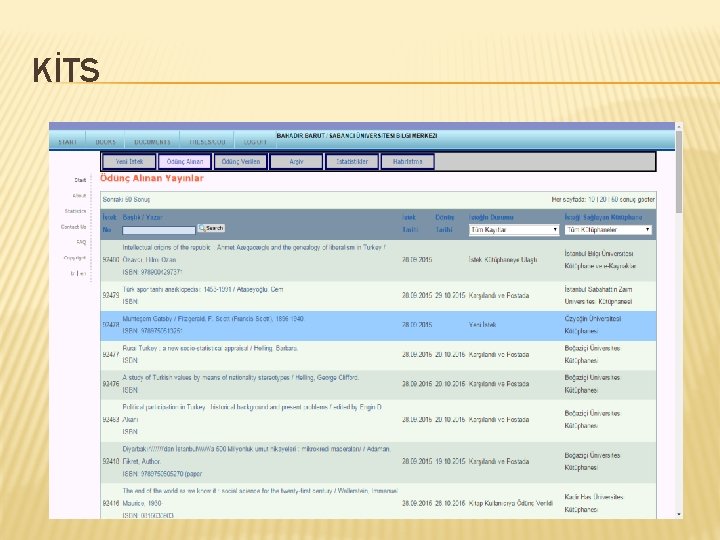The image size is (720, 540).
Task: Open the Tüm Kütüphaneler library dropdown
Action: [x=608, y=230]
